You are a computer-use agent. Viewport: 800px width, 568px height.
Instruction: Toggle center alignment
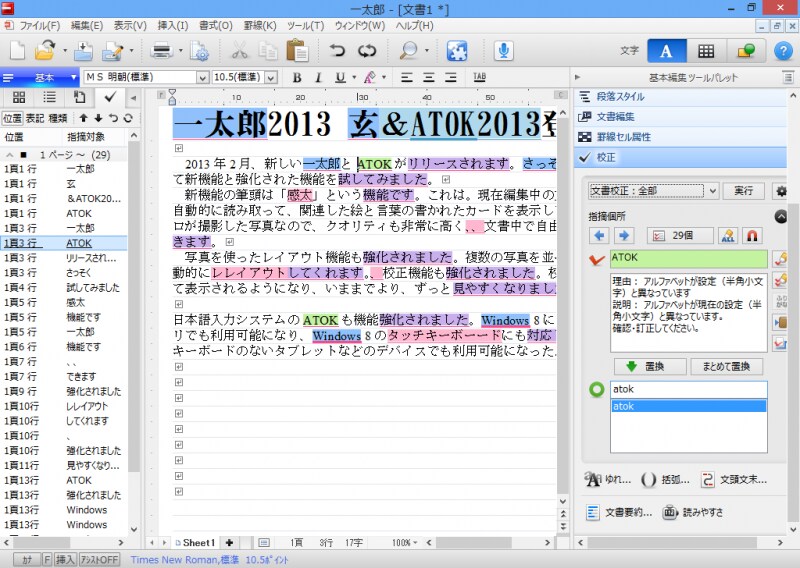(x=429, y=78)
